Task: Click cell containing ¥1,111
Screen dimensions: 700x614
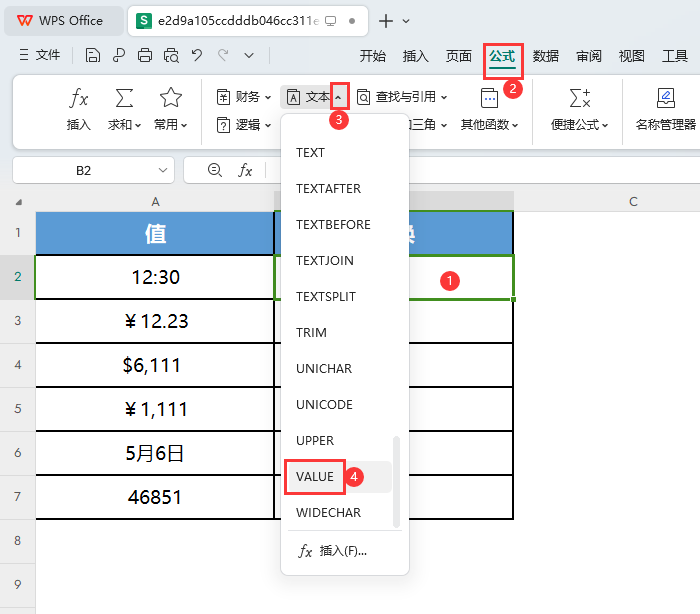Action: point(155,409)
